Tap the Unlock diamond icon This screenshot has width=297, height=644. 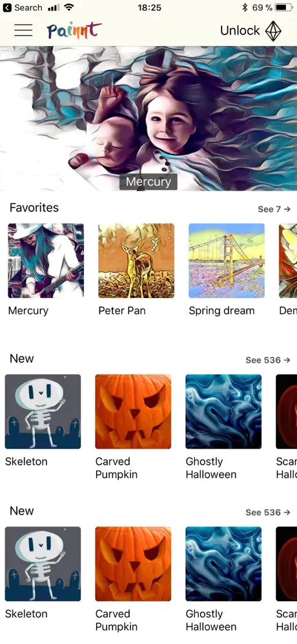[x=273, y=31]
